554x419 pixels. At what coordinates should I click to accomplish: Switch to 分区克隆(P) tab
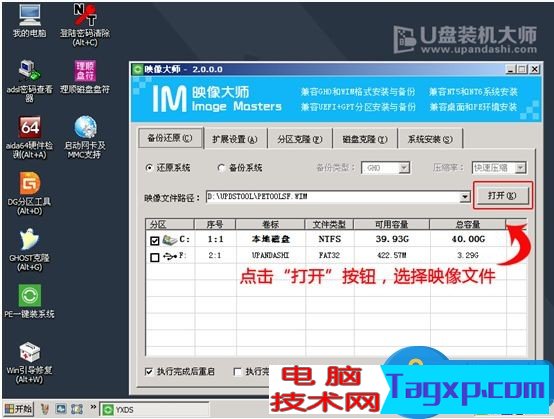point(300,139)
